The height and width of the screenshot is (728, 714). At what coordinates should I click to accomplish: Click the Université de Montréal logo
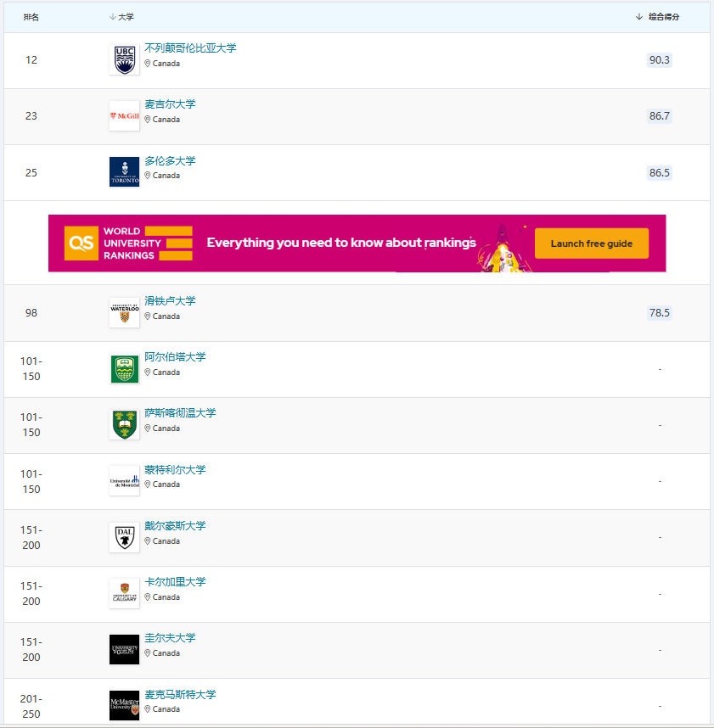coord(125,481)
